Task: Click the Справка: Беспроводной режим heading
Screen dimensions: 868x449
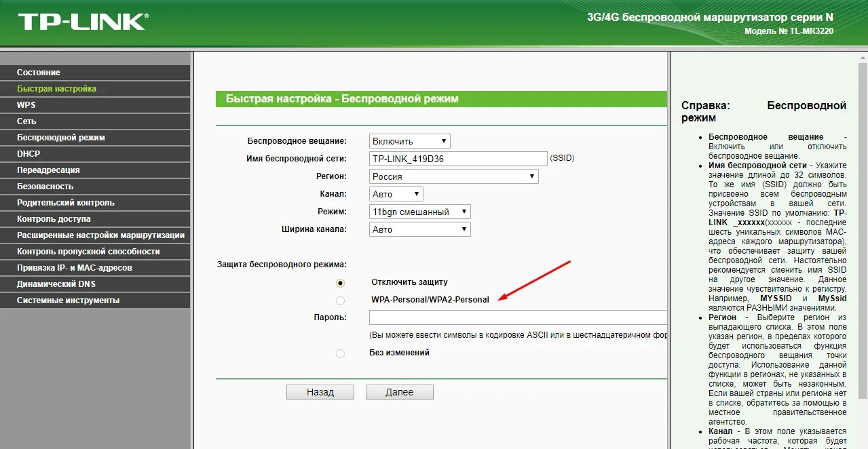Action: (x=763, y=112)
